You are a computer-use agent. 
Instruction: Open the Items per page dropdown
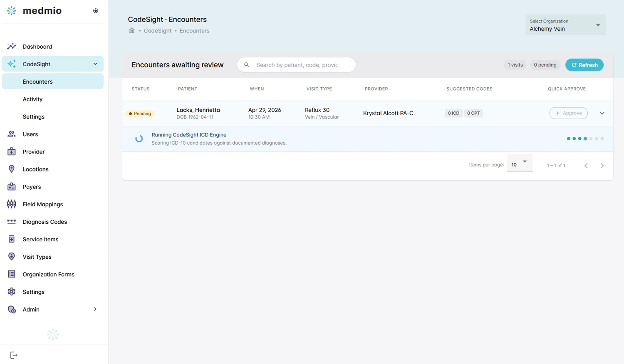tap(520, 164)
